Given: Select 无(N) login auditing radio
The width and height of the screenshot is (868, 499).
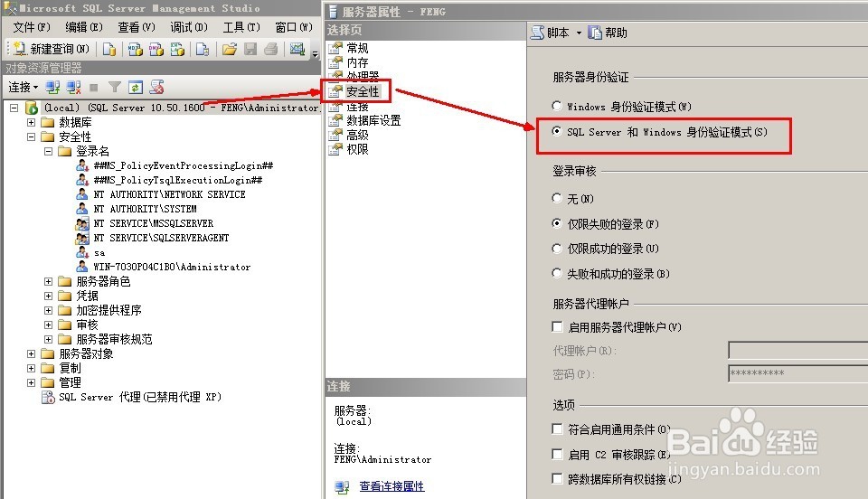Looking at the screenshot, I should click(557, 197).
